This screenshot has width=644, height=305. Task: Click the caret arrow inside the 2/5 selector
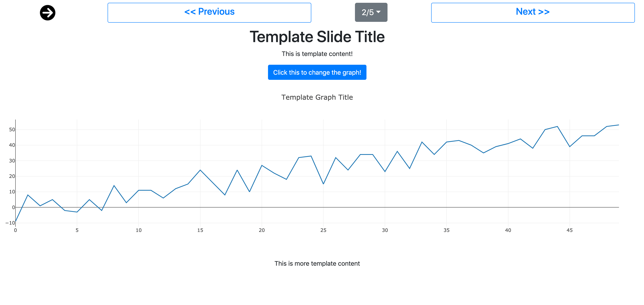(378, 12)
